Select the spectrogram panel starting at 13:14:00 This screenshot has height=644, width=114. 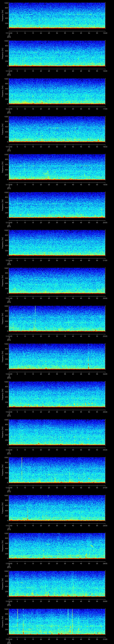pos(57,16)
